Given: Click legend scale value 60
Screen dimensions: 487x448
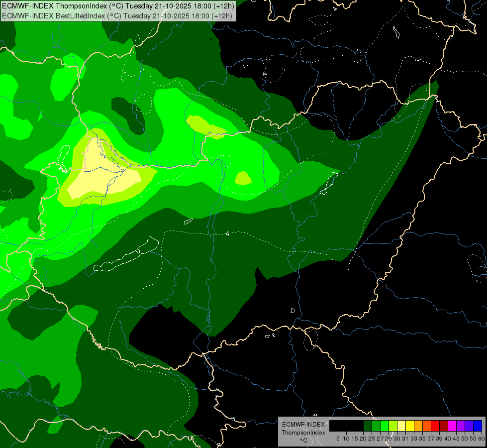Looking at the screenshot, I should pos(482,439).
